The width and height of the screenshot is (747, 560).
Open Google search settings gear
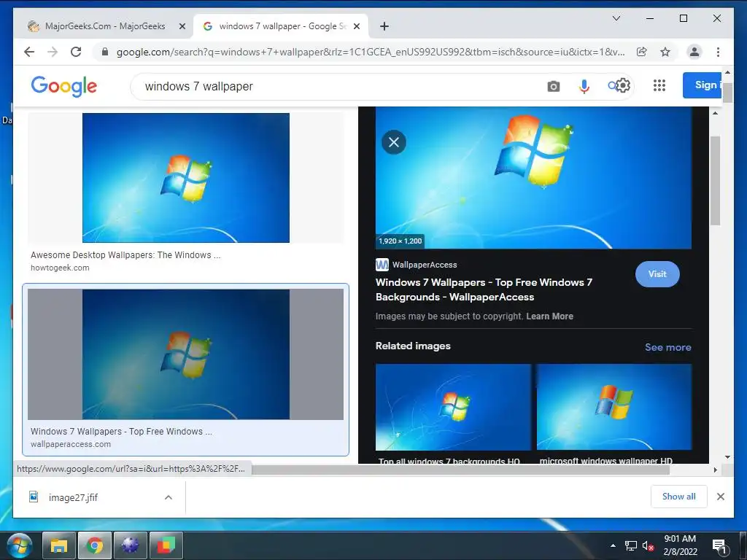point(623,85)
